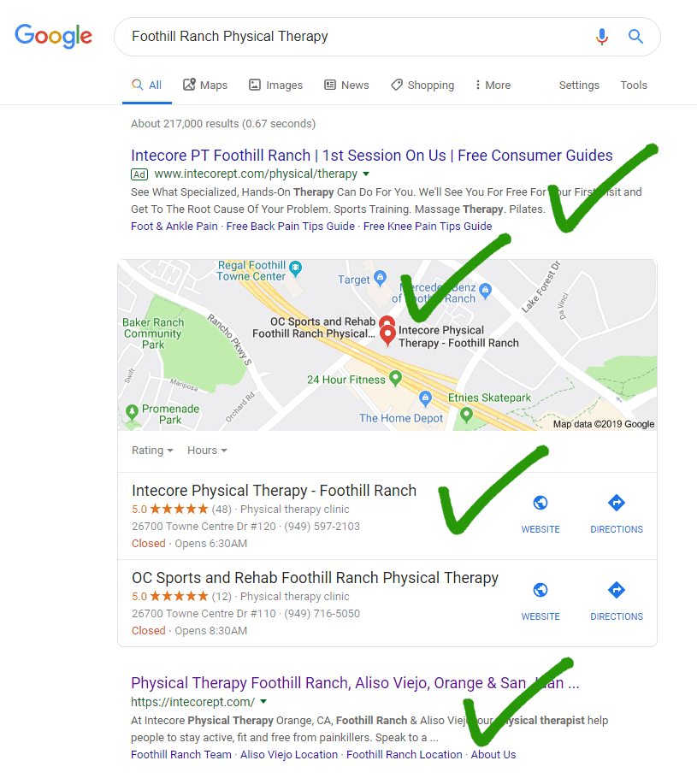697x784 pixels.
Task: Get directions to Intecore Physical Therapy
Action: pyautogui.click(x=617, y=503)
